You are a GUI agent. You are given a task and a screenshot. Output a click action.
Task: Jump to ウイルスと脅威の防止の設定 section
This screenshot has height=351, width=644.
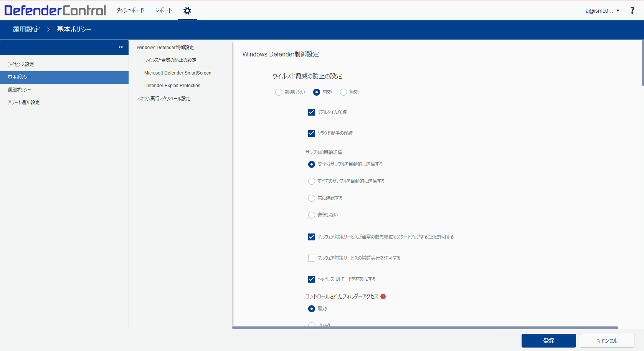point(170,60)
